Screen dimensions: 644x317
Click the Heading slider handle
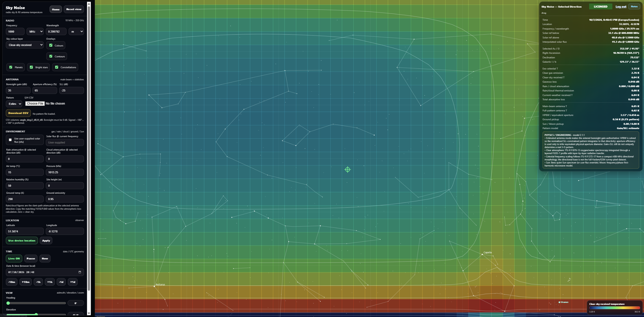8,303
